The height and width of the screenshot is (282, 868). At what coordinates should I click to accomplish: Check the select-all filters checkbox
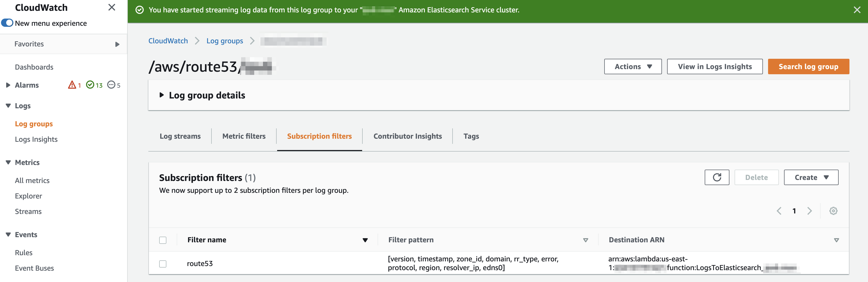pyautogui.click(x=163, y=240)
